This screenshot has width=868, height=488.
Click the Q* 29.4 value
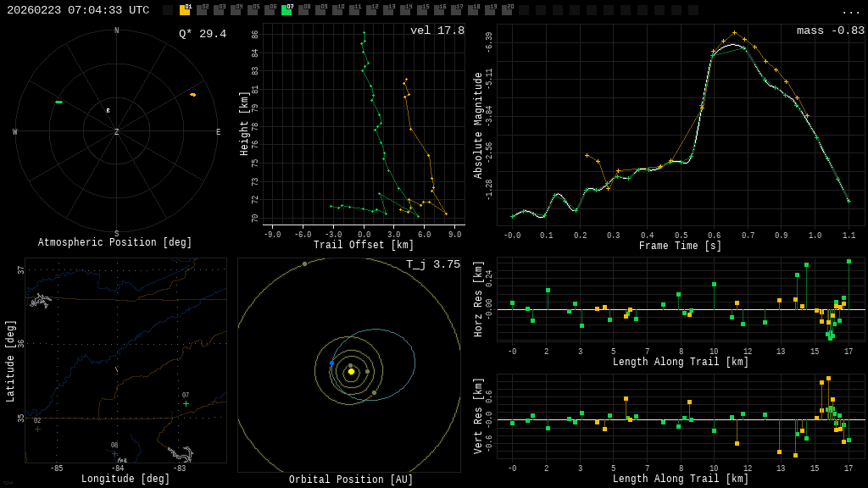pyautogui.click(x=202, y=34)
